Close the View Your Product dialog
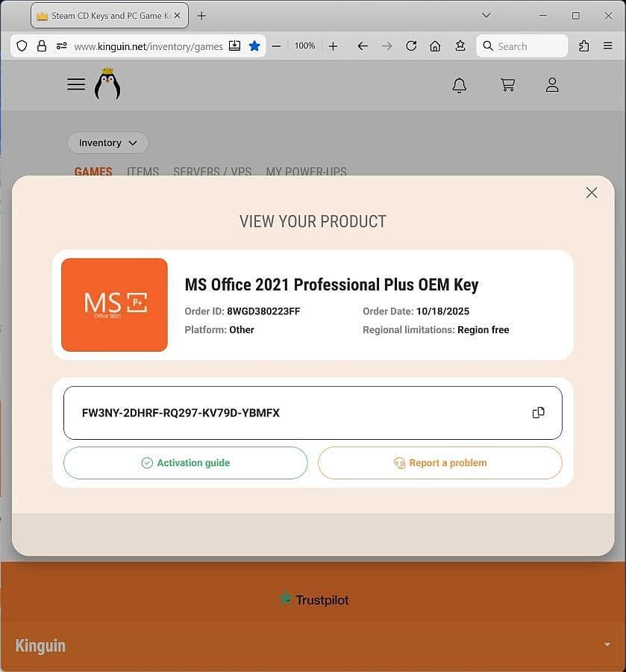Viewport: 626px width, 672px height. pyautogui.click(x=592, y=193)
